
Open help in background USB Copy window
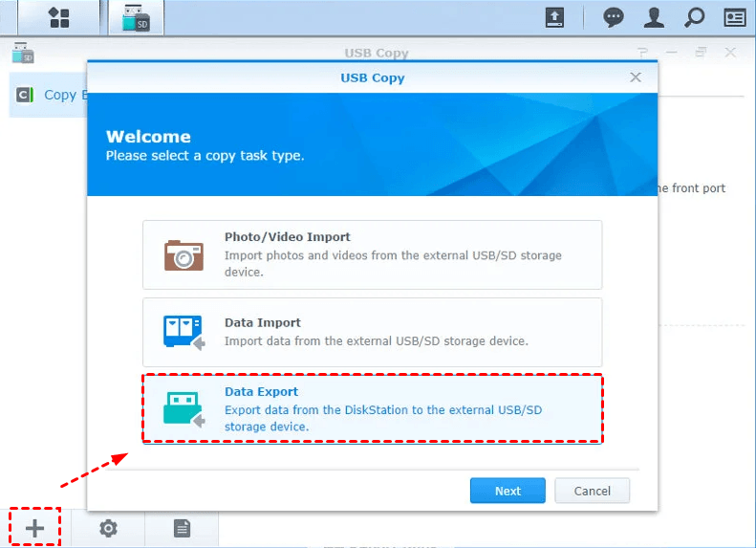642,52
